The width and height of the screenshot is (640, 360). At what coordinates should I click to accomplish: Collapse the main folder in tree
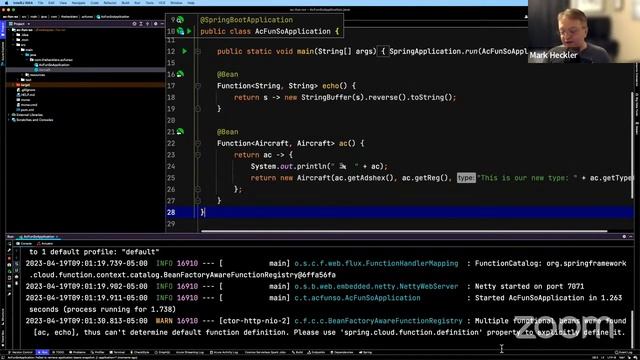(x=18, y=49)
